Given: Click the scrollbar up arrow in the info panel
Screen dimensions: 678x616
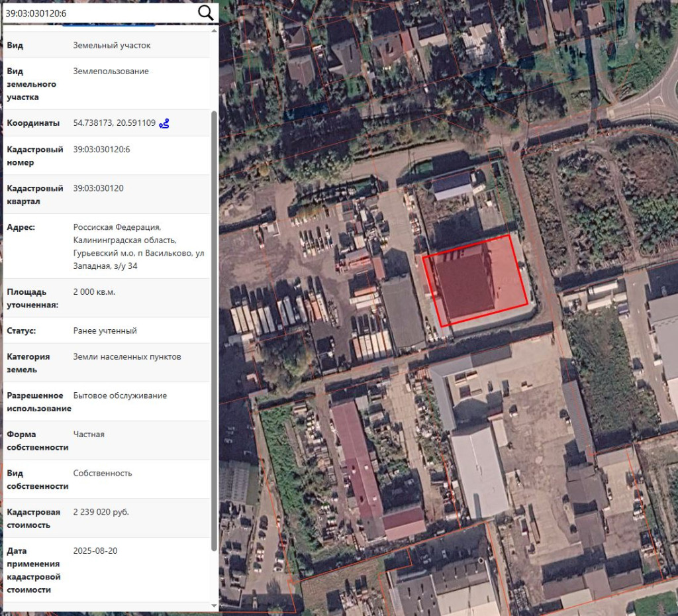Looking at the screenshot, I should click(214, 30).
